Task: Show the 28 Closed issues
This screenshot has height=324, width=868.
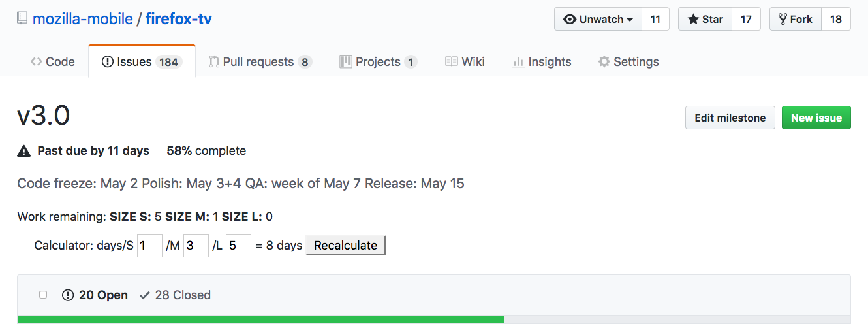Action: point(175,295)
